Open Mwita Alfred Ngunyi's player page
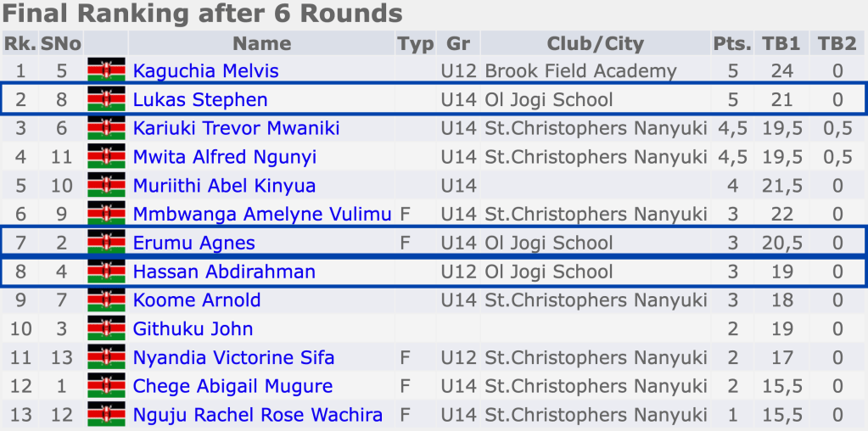Image resolution: width=868 pixels, height=431 pixels. [x=224, y=157]
